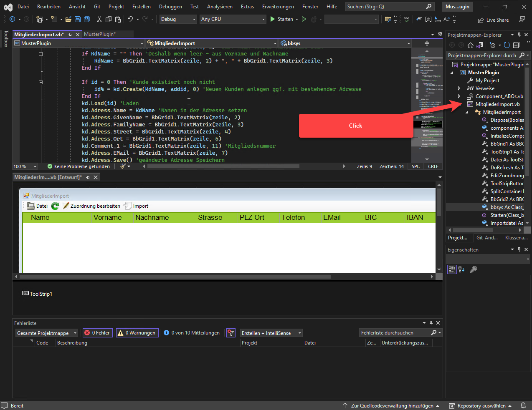This screenshot has width=532, height=410.
Task: Open the Gesamte Projektmappe scope dropdown
Action: (x=47, y=333)
